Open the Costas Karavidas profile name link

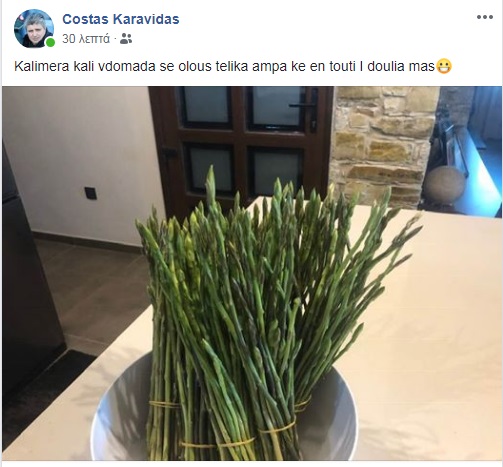(x=121, y=19)
